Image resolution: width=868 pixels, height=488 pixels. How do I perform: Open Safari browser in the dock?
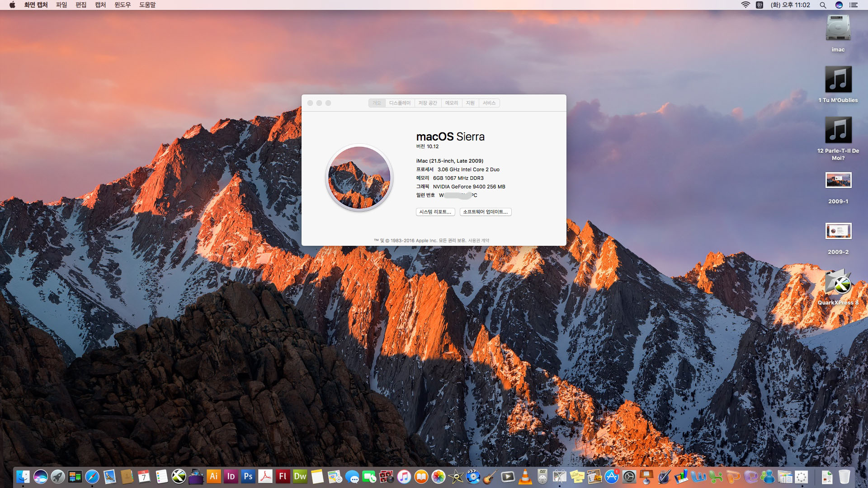point(92,476)
